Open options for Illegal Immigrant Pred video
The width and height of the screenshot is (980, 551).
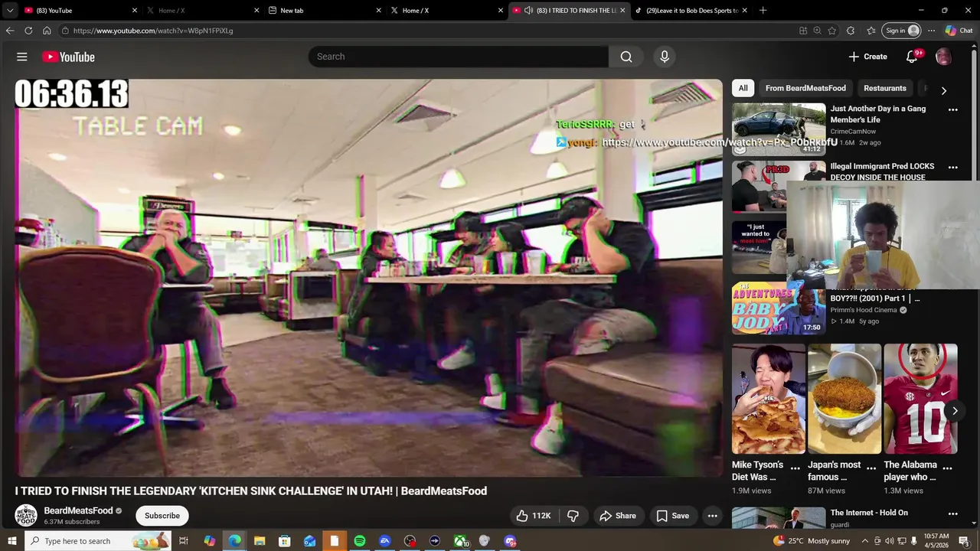[x=952, y=167]
